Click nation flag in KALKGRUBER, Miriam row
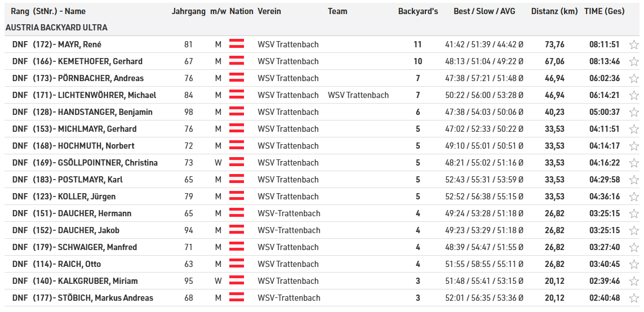 click(x=237, y=280)
